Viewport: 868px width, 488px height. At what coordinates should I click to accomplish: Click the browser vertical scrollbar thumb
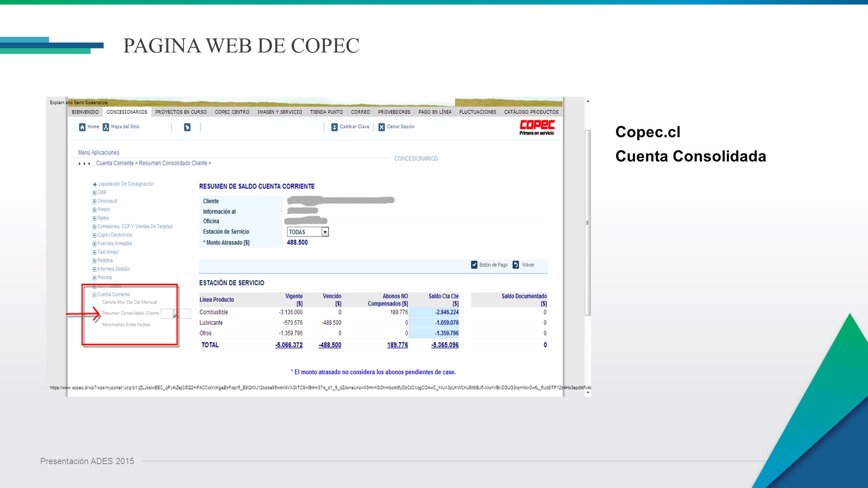pos(587,223)
